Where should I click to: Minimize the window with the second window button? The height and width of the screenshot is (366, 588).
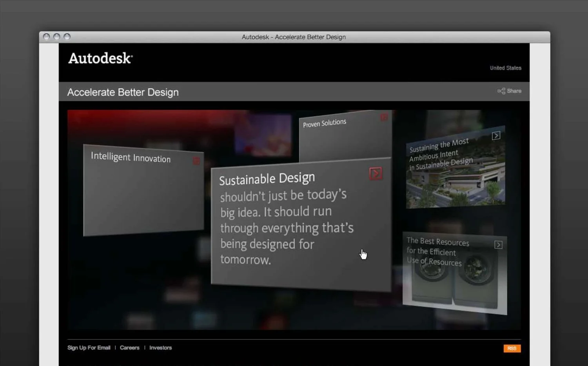56,37
